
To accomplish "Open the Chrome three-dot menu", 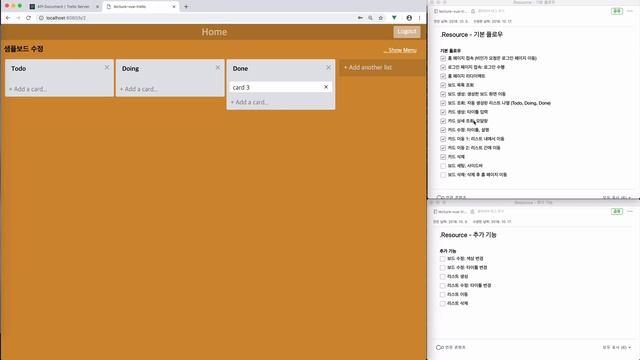I will click(419, 18).
